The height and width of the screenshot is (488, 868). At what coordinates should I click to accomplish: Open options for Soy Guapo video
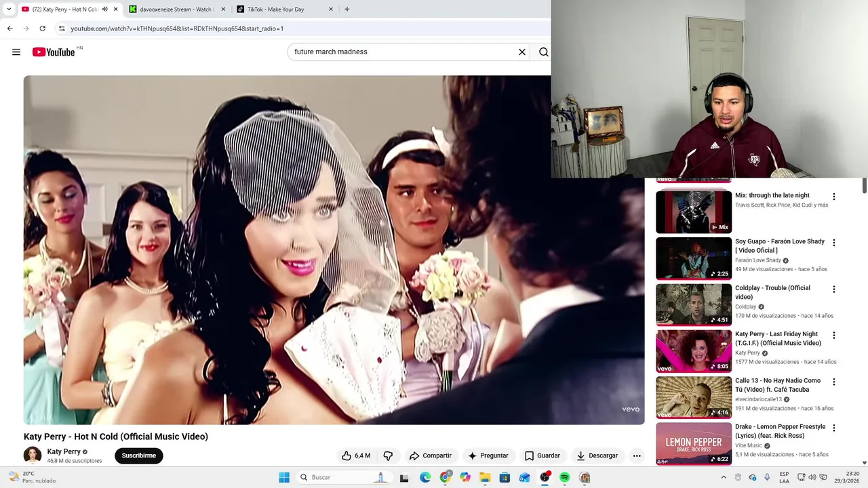click(x=834, y=243)
